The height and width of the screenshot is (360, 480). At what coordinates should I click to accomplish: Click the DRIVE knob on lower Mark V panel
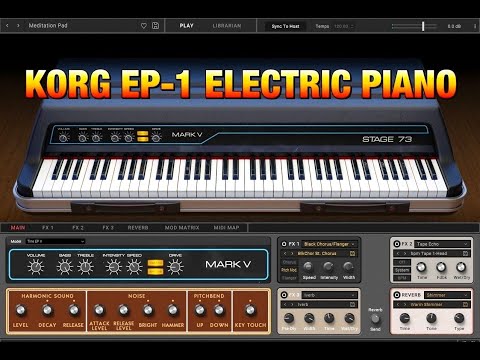pos(175,267)
